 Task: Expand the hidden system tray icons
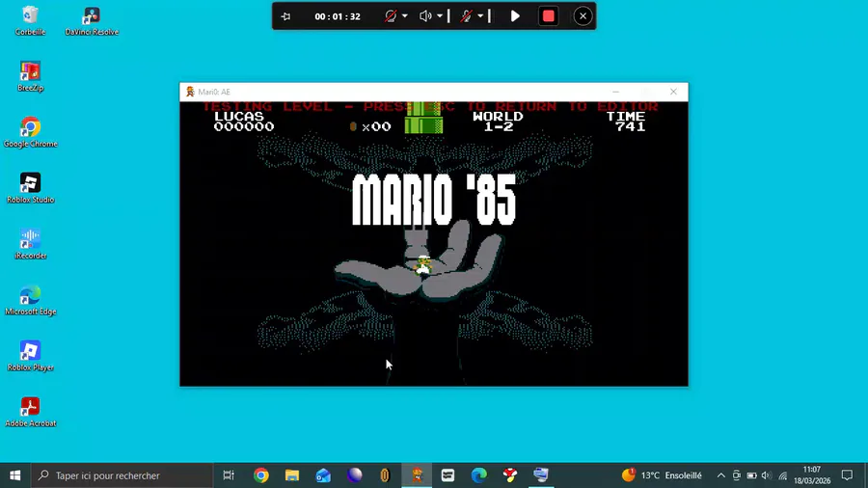(720, 475)
